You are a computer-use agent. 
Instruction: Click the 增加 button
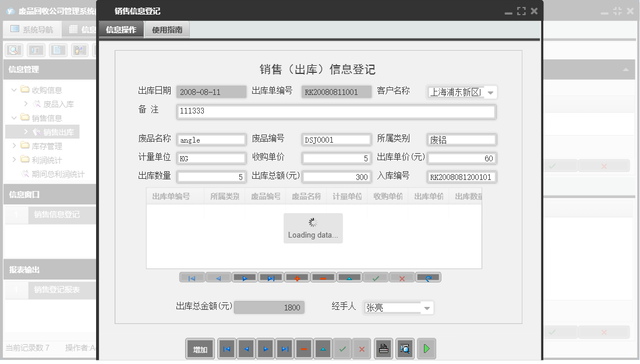[x=200, y=348]
